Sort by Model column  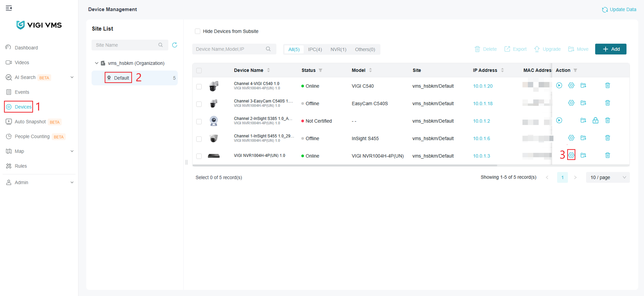[x=370, y=70]
